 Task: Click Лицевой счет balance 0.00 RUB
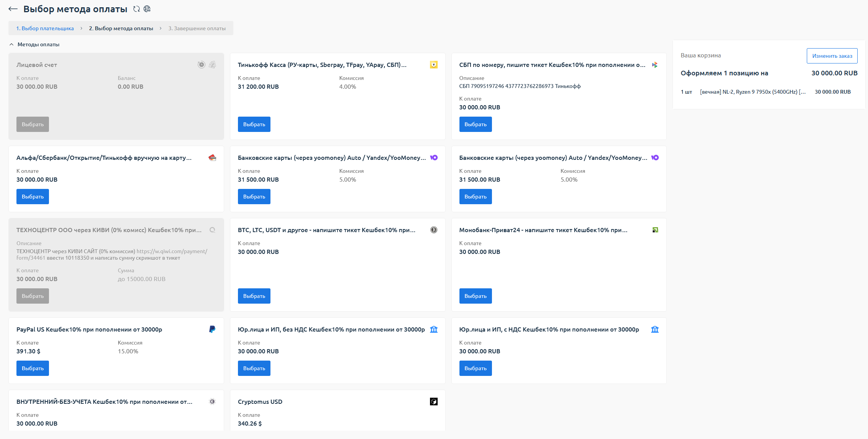click(x=130, y=86)
